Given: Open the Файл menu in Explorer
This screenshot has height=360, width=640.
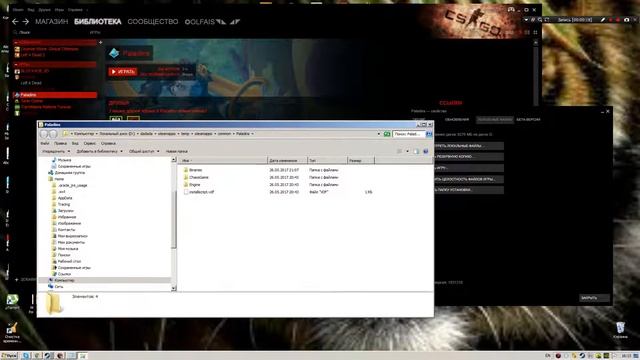Looking at the screenshot, I should pos(45,144).
